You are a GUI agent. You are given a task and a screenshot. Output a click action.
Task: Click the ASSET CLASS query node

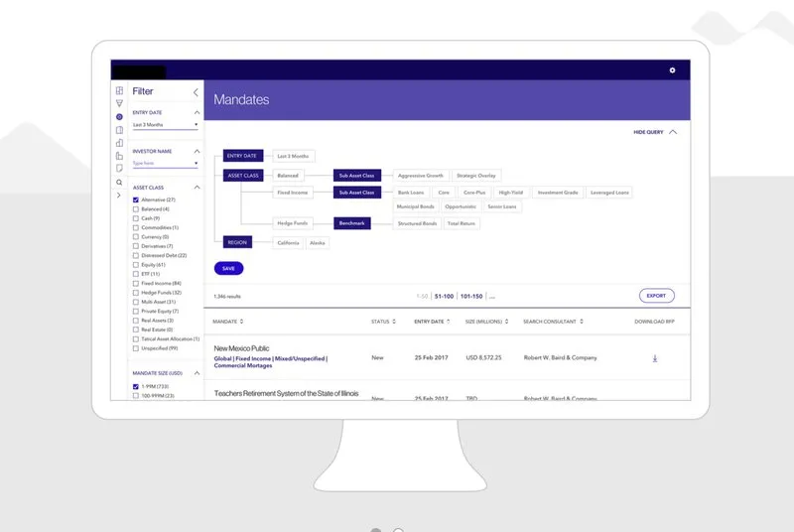coord(243,176)
